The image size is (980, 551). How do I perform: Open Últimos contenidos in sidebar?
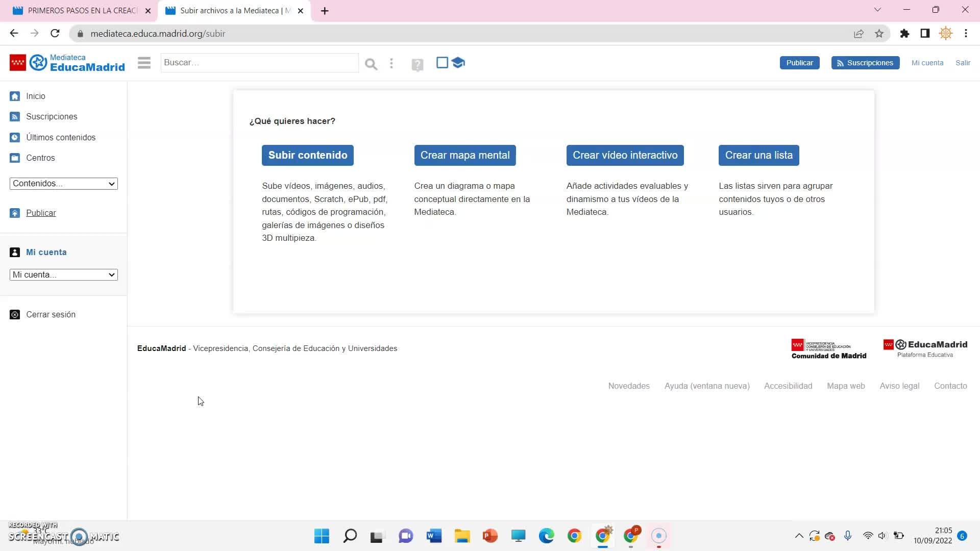click(60, 137)
